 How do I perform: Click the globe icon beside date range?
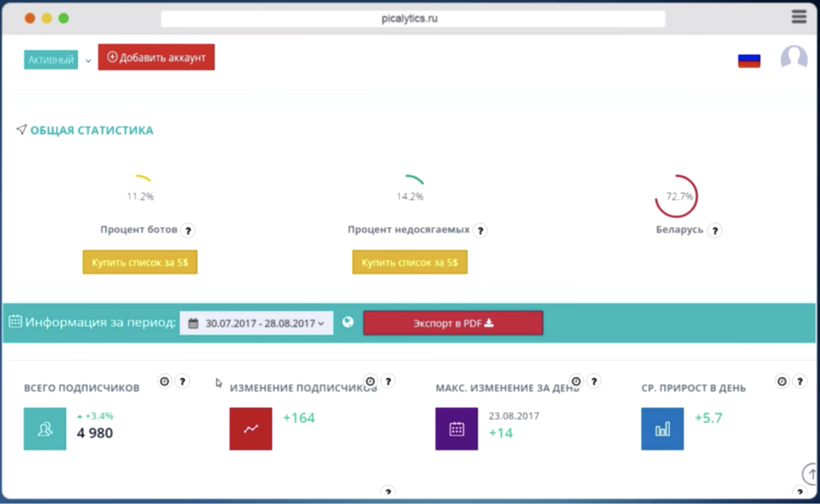348,322
